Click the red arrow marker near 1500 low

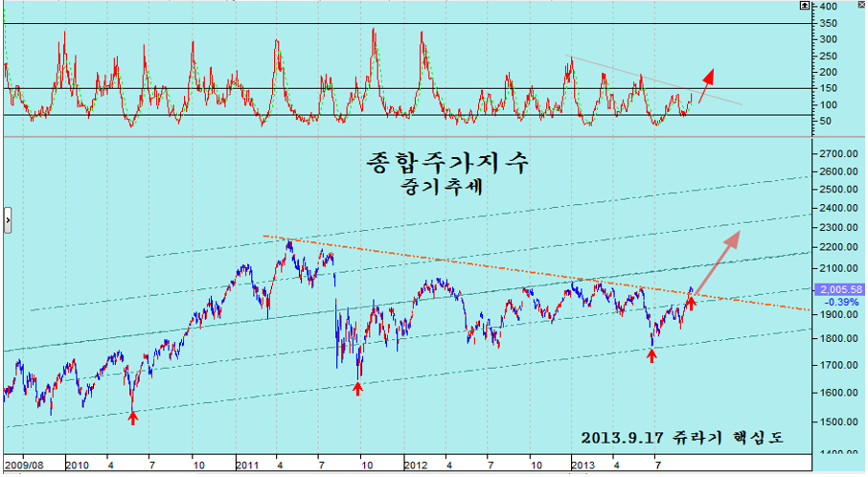tap(133, 417)
